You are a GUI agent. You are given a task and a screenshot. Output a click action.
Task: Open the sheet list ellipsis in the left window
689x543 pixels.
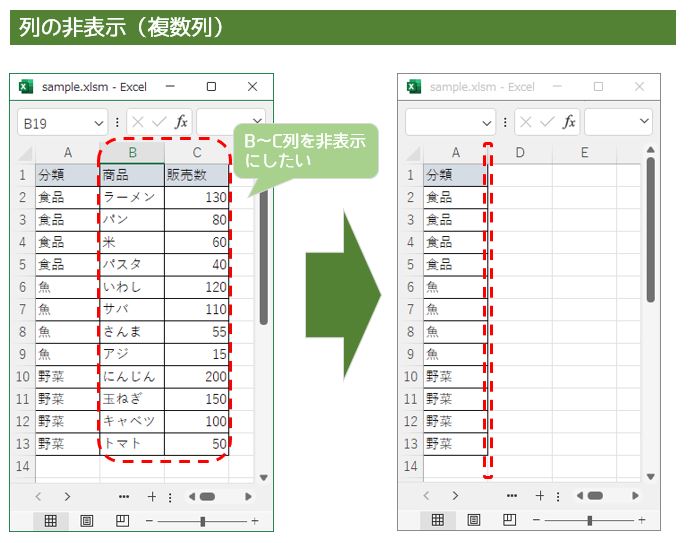tap(124, 497)
